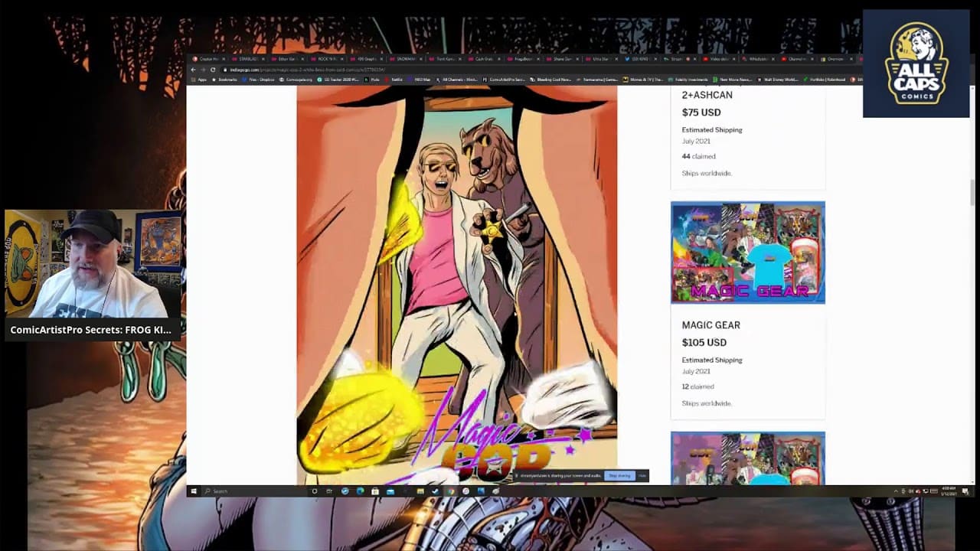Click the browser back arrow

(x=194, y=70)
